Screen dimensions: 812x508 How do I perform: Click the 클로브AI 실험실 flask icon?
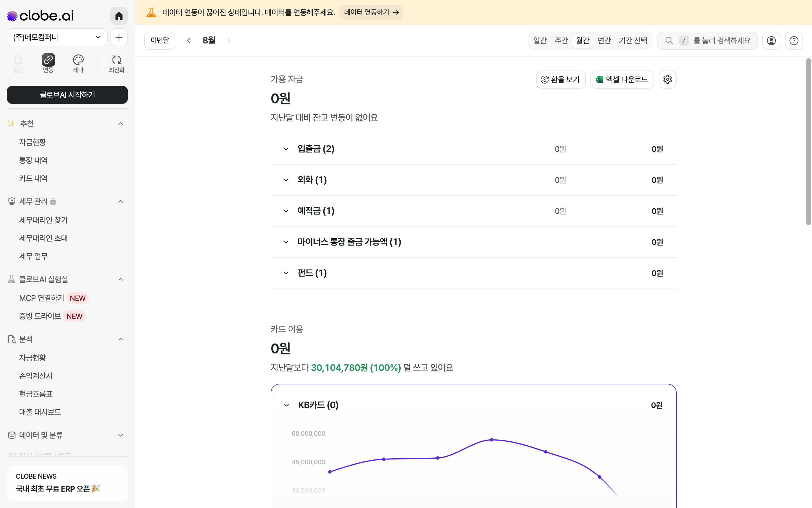tap(12, 279)
